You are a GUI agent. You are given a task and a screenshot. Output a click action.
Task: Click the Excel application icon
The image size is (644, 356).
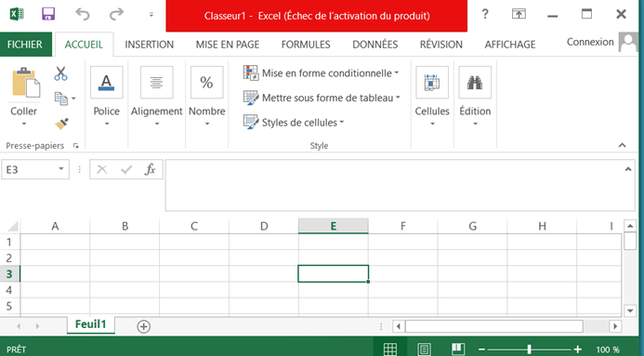point(17,15)
